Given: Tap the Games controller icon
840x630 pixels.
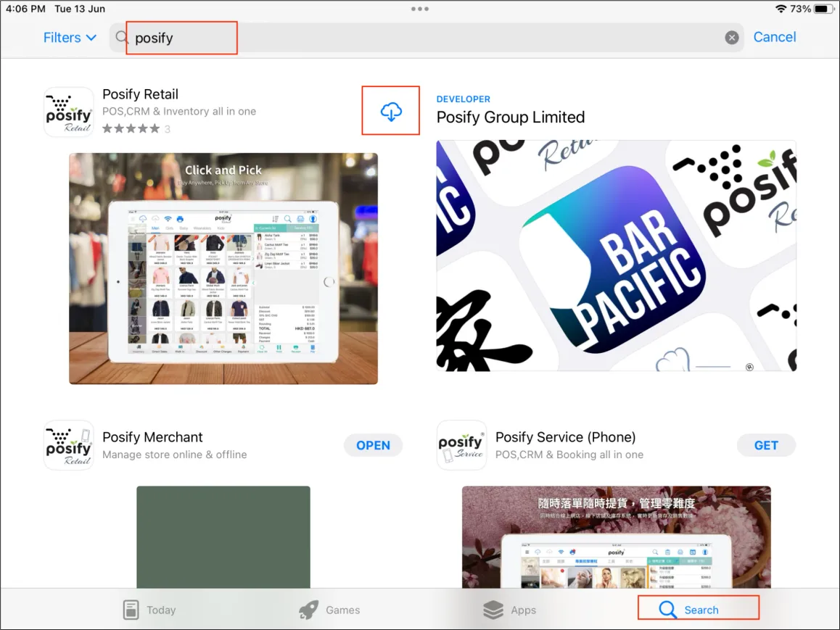Looking at the screenshot, I should 310,610.
